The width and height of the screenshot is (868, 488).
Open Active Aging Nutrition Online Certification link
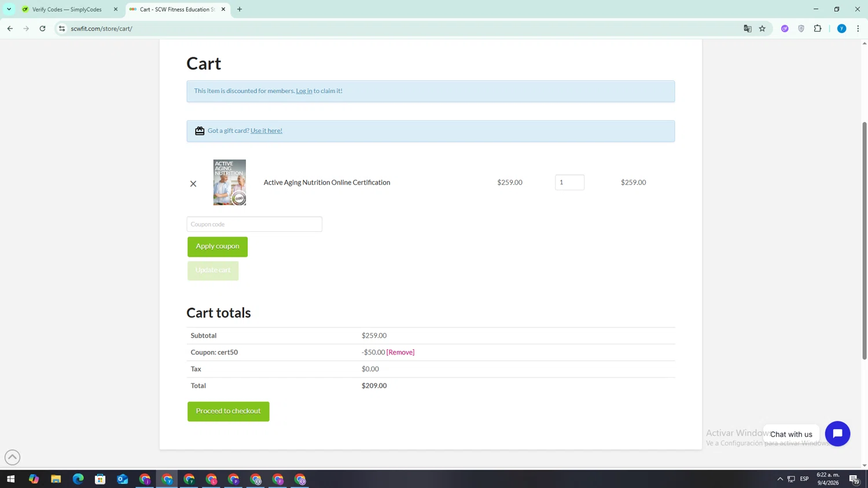(327, 182)
